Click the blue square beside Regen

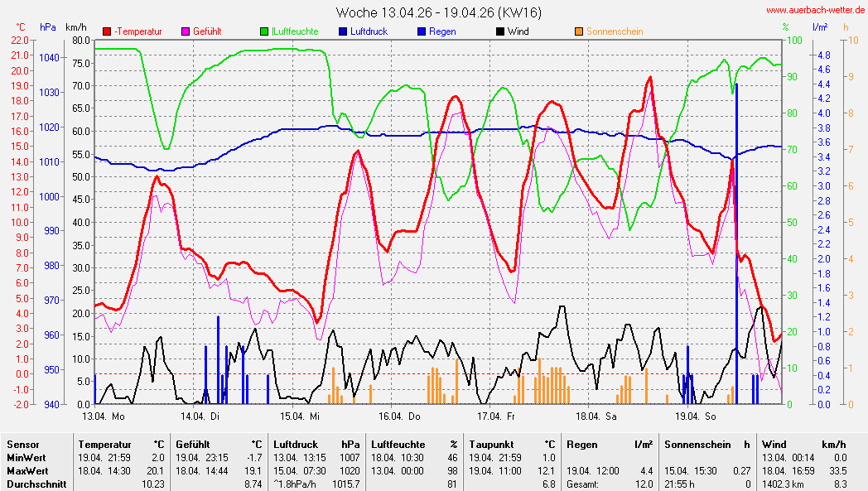[x=422, y=31]
